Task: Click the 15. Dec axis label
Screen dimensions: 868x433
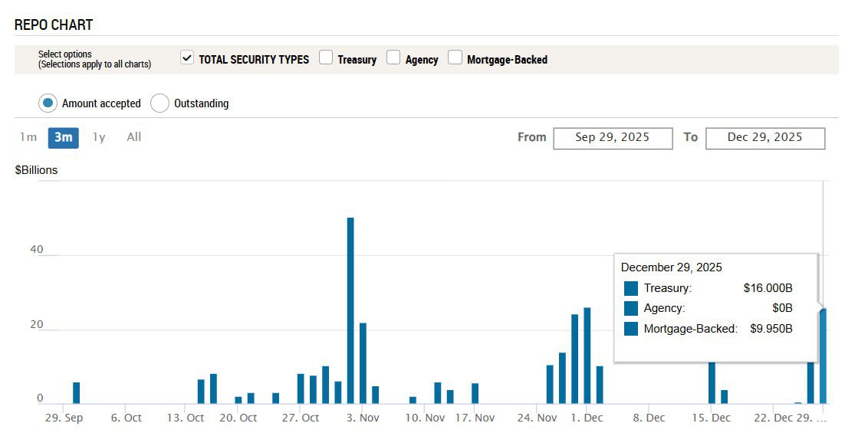Action: click(x=712, y=418)
